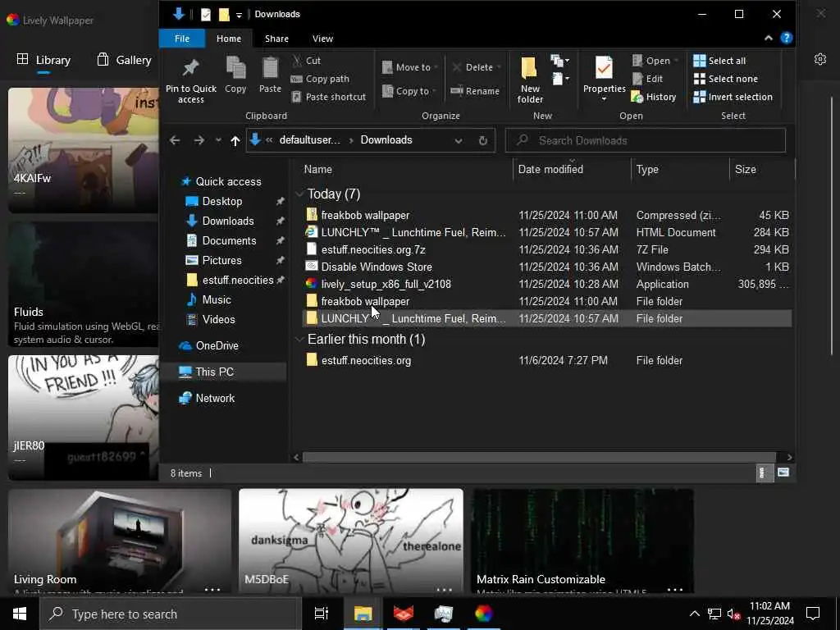Screen dimensions: 840x630
Task: Click the muted volume tray icon
Action: [x=734, y=614]
